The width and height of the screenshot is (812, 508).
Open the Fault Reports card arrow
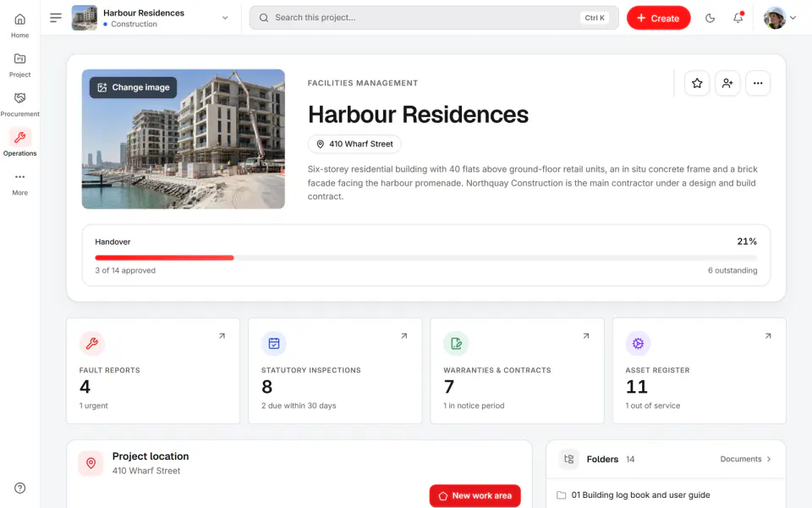click(222, 336)
